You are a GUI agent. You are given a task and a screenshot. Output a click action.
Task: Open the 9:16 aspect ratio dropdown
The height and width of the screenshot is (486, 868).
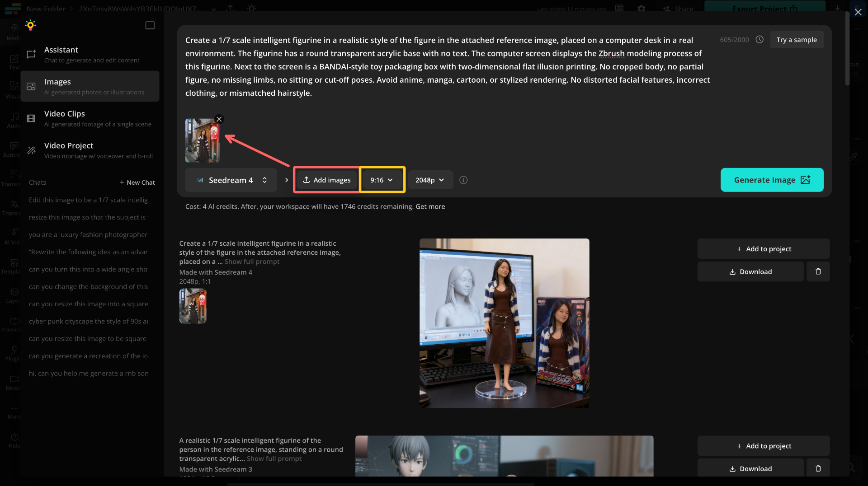click(382, 180)
